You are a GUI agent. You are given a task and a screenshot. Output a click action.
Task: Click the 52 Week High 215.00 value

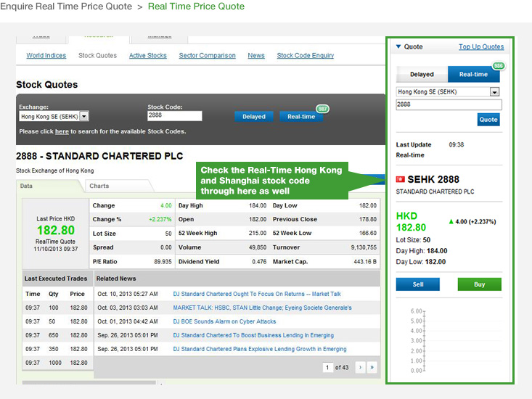point(258,233)
